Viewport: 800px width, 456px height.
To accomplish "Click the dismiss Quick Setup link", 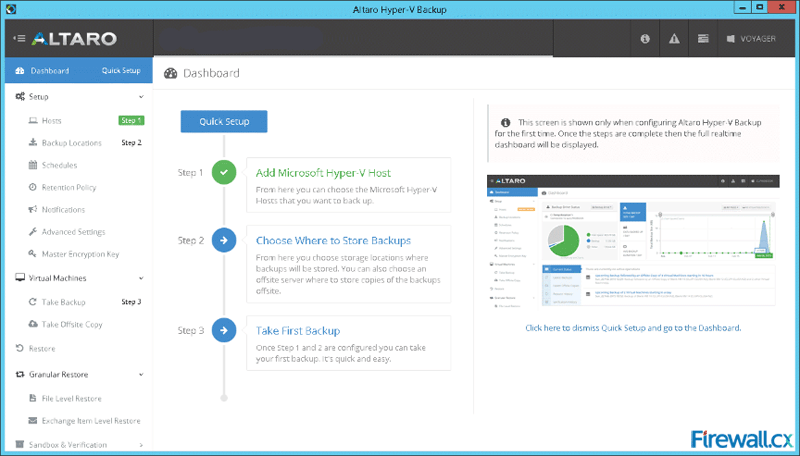I will (x=633, y=328).
